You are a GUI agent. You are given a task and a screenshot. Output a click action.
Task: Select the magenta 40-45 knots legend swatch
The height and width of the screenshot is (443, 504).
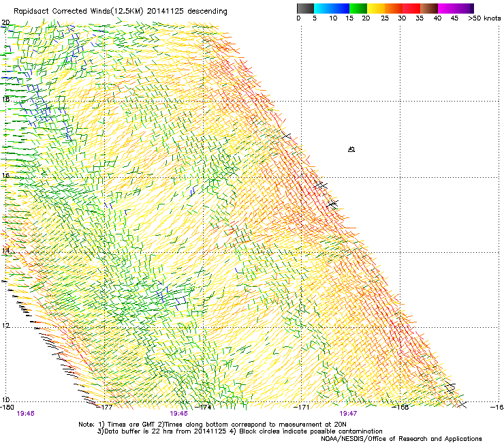click(x=447, y=8)
